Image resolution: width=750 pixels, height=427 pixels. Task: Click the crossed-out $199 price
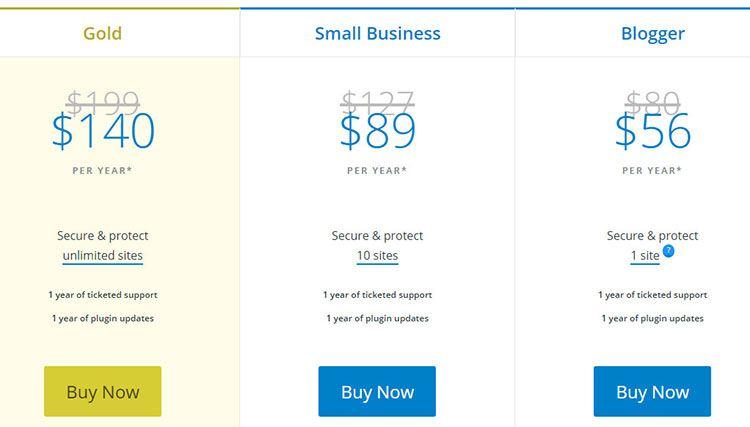tap(103, 101)
